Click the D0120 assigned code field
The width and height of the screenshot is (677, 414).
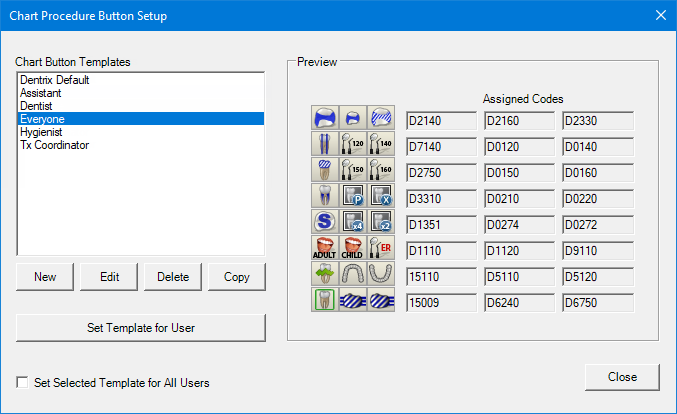(x=519, y=147)
